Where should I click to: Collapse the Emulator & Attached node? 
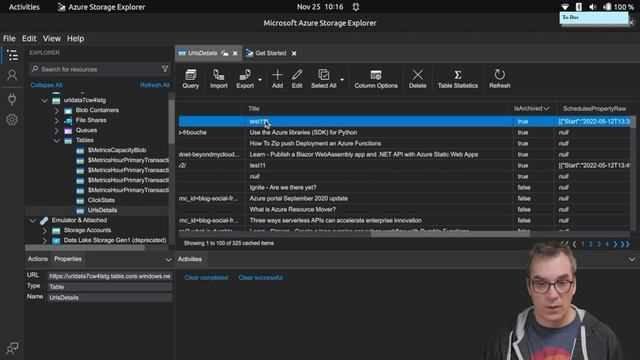click(x=32, y=220)
